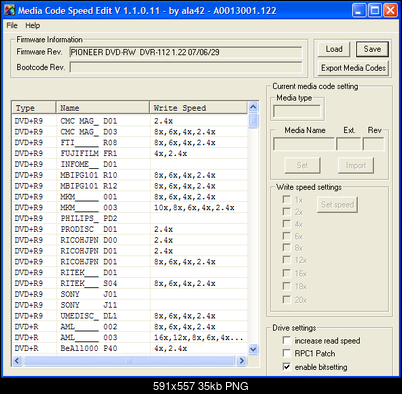Click the Set speed button
The height and width of the screenshot is (394, 402).
pos(337,205)
